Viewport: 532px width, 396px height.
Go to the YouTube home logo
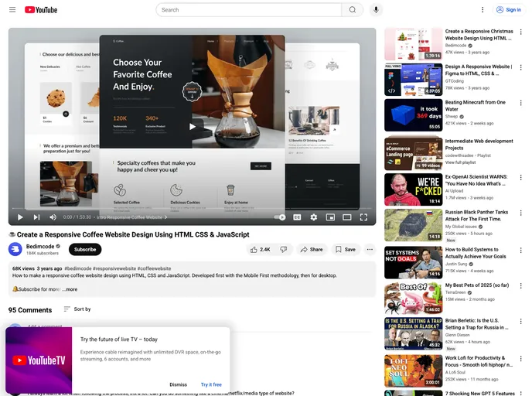point(41,10)
